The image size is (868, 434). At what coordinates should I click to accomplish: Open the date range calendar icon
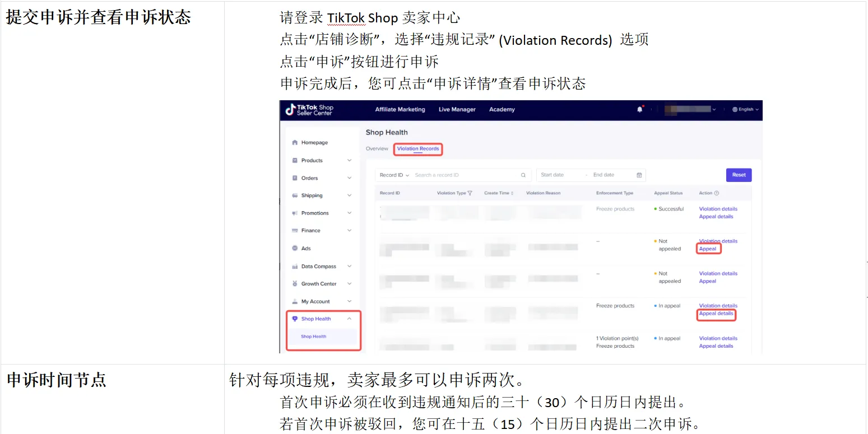[639, 175]
